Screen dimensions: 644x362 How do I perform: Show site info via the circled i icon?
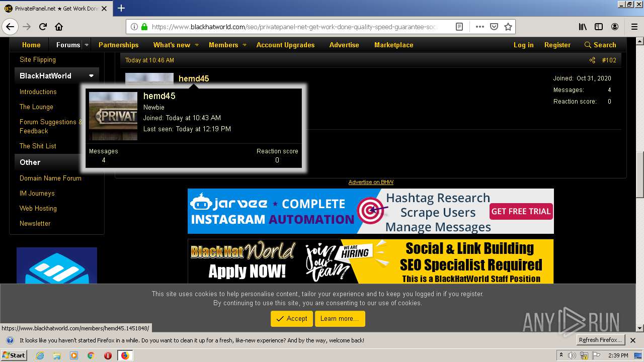tap(134, 27)
